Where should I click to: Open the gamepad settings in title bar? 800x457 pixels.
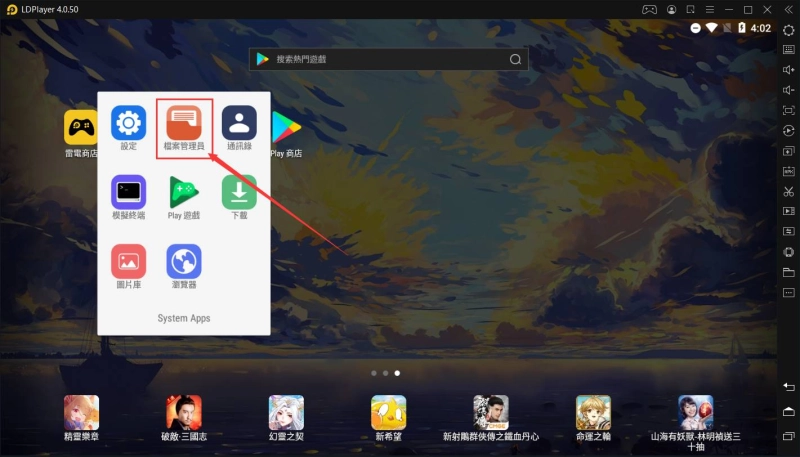tap(649, 9)
